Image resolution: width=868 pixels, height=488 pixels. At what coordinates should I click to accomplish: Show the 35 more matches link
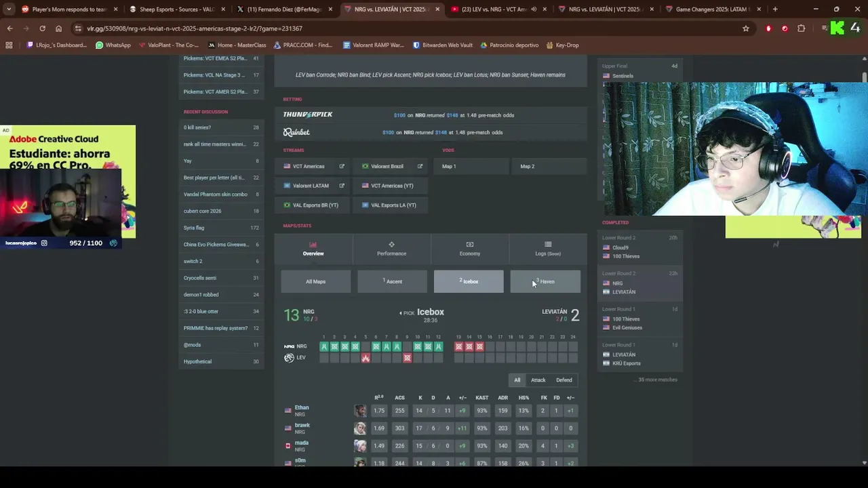point(656,380)
